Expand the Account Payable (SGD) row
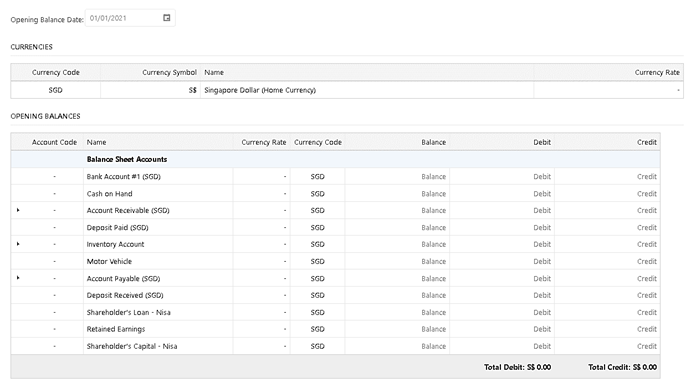696x387 pixels. pyautogui.click(x=18, y=278)
